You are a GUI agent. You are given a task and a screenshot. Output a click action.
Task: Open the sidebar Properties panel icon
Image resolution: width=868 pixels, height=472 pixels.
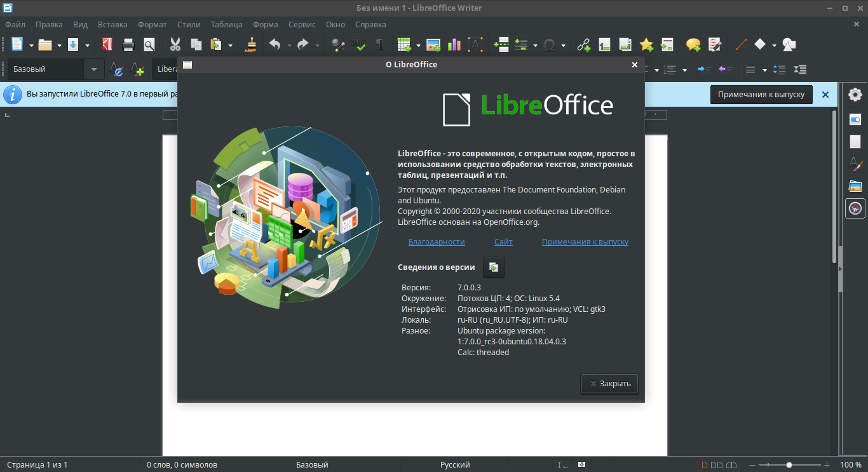855,118
